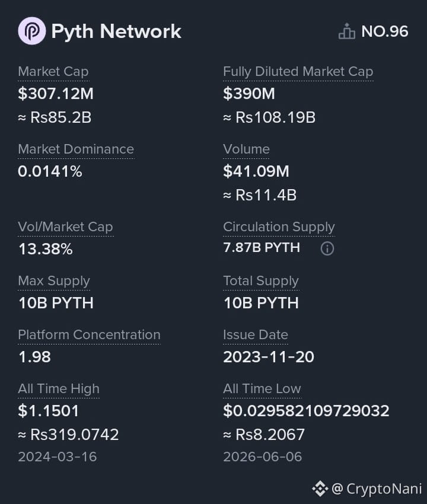Select the Fully Diluted Market Cap label
Image resolution: width=427 pixels, height=504 pixels.
pos(298,71)
